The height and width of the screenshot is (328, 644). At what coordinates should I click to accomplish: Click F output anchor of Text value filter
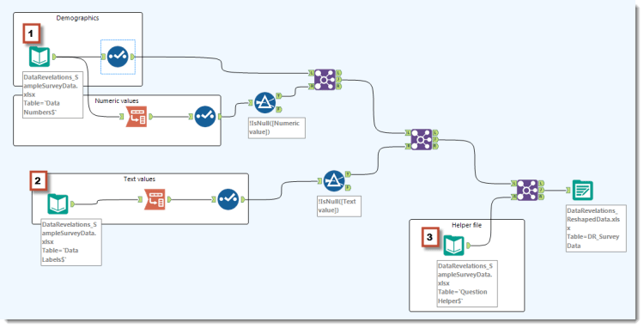click(x=348, y=187)
